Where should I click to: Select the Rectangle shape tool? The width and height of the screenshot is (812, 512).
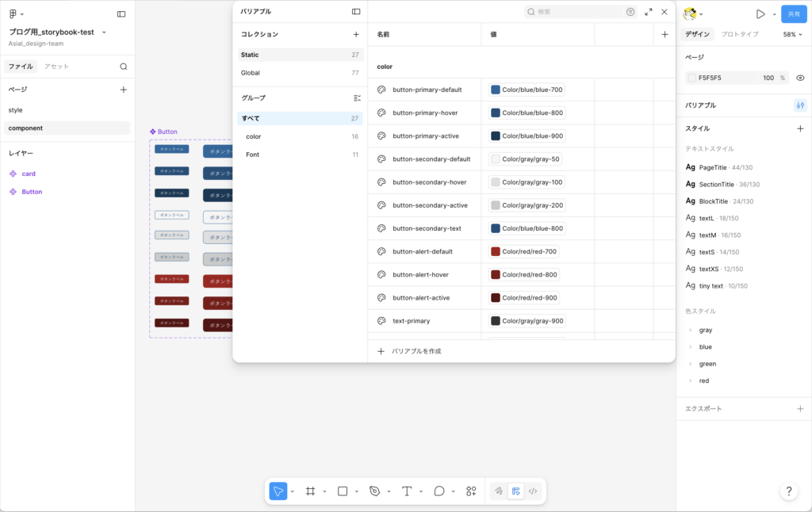click(343, 491)
